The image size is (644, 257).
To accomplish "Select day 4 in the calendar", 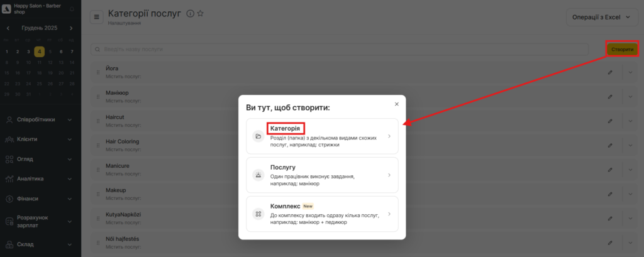I will coord(39,52).
